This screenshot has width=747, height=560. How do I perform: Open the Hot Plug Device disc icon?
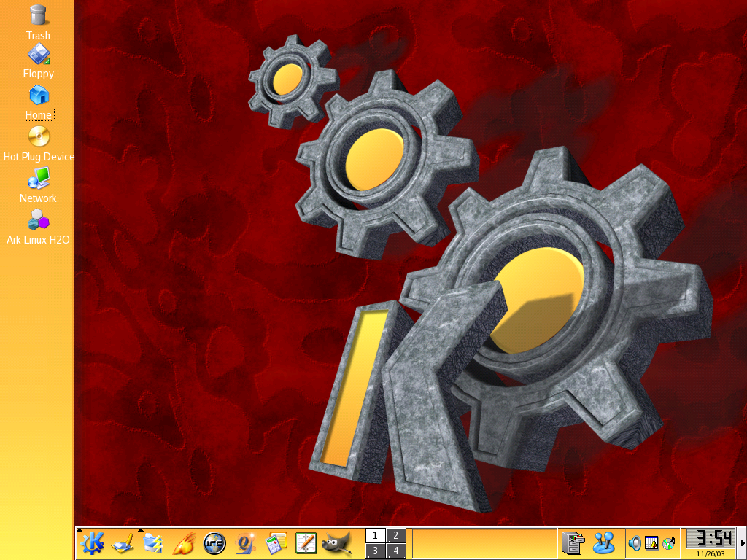[39, 136]
